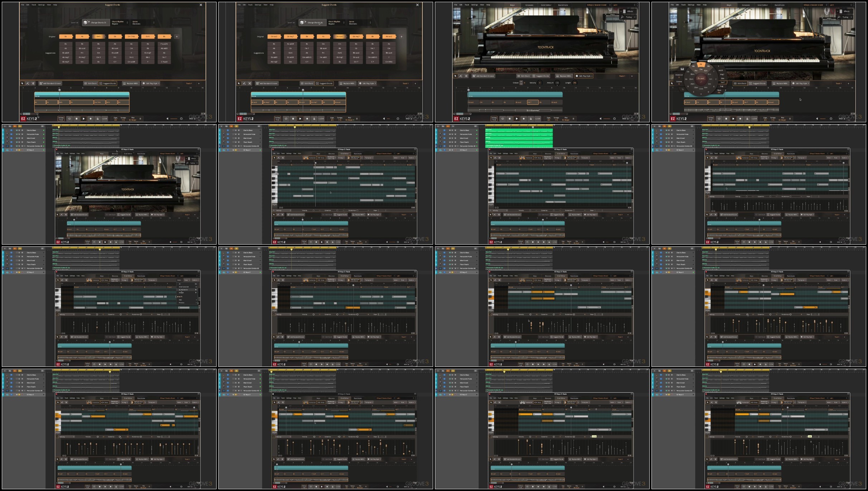Image resolution: width=868 pixels, height=491 pixels.
Task: Switch to the Grid Editor tab in frame 3
Action: point(546,5)
